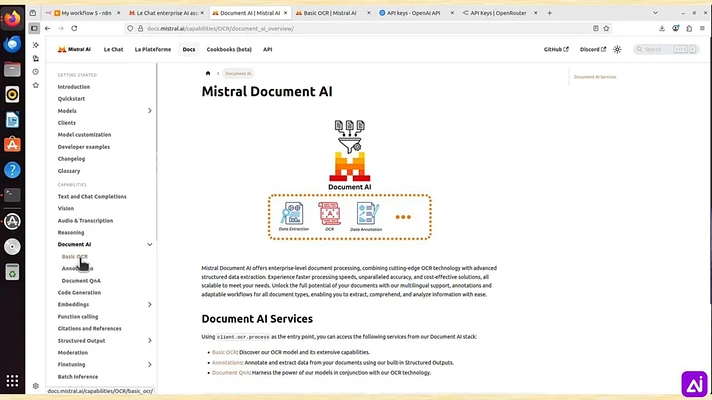712x400 pixels.
Task: Open the Firefox downloads icon
Action: click(x=662, y=28)
